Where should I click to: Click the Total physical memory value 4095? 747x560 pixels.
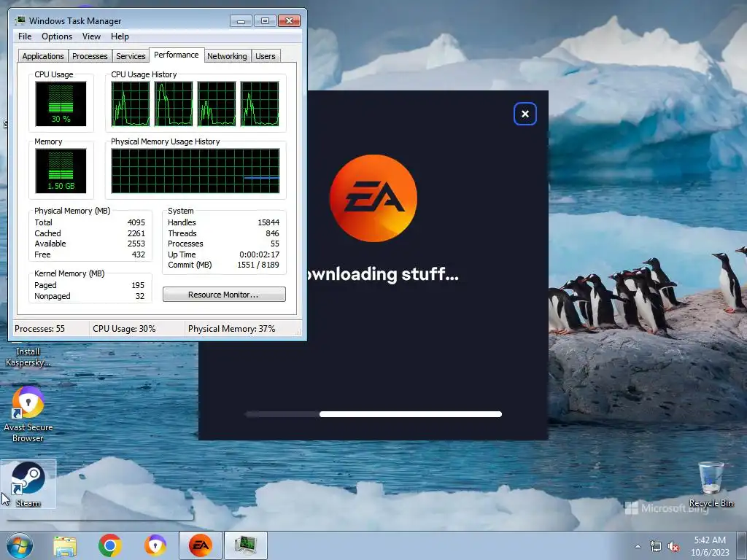pyautogui.click(x=136, y=222)
